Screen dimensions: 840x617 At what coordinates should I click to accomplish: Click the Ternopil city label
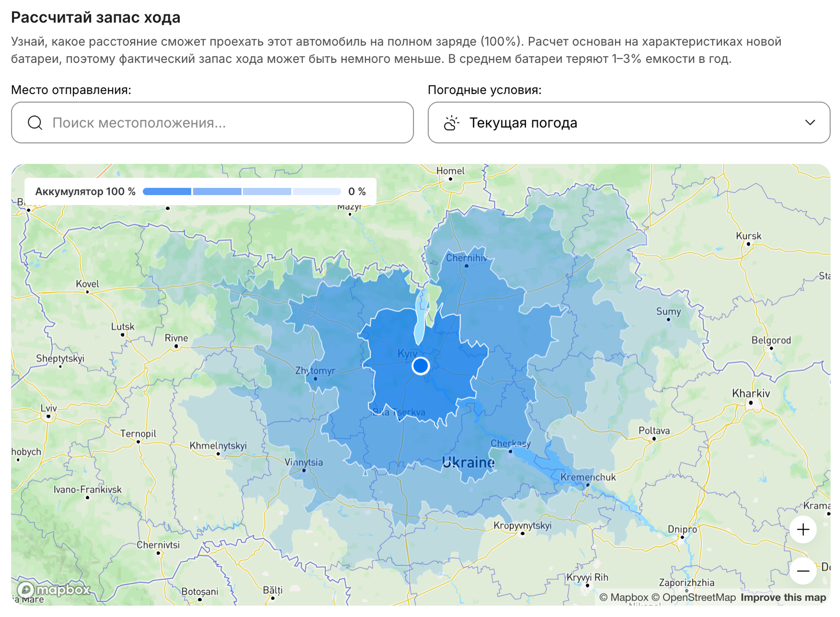tap(138, 434)
